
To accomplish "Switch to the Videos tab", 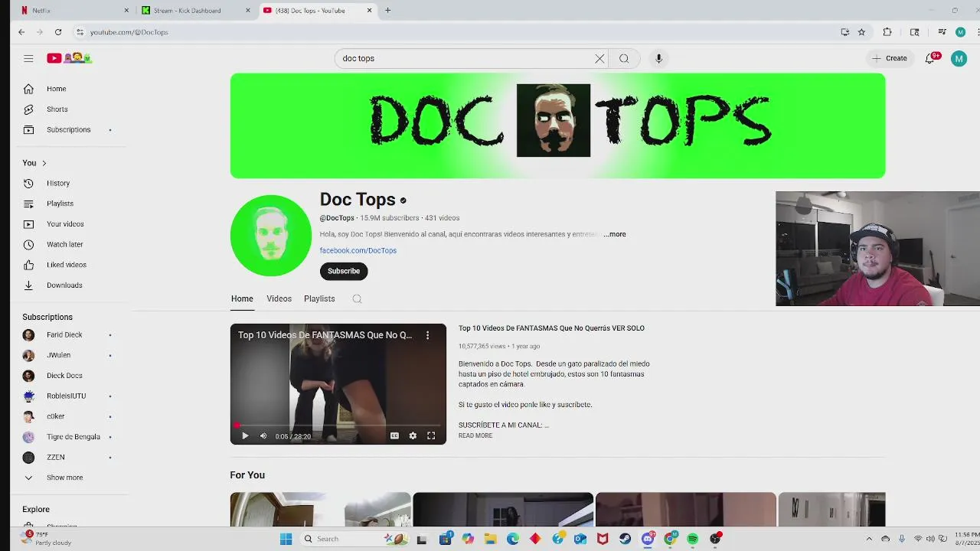I will [279, 298].
